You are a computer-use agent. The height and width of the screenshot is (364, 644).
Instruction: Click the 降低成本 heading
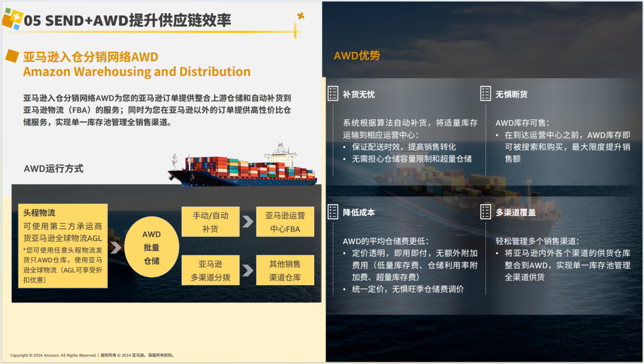pos(358,212)
